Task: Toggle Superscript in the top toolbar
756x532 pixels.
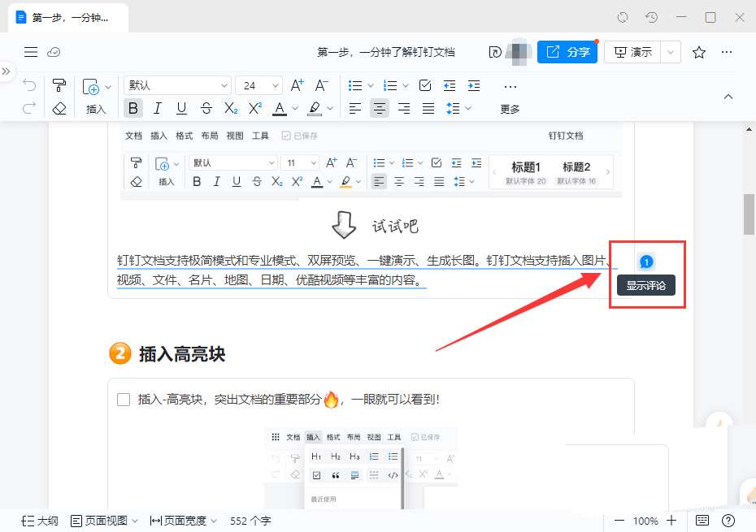Action: pos(255,108)
